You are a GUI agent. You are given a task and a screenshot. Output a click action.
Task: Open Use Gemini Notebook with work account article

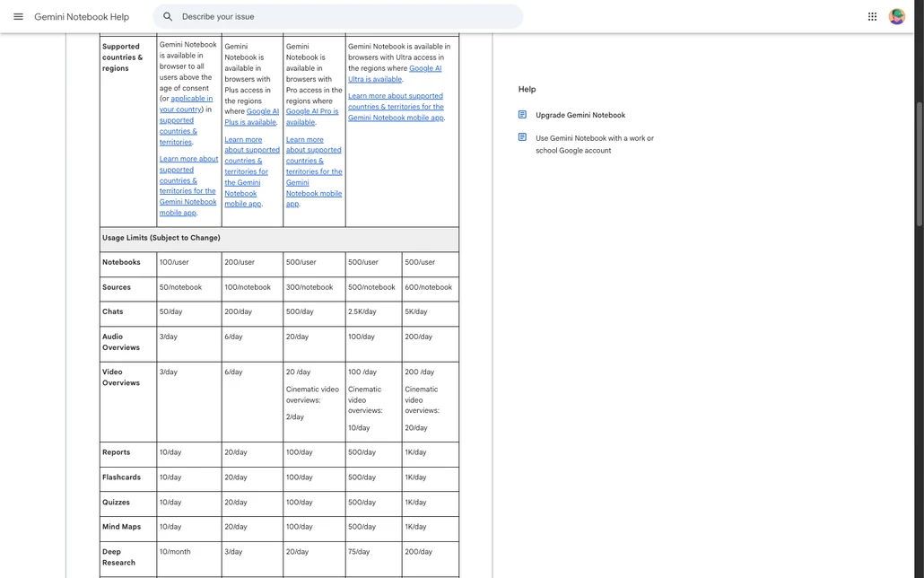click(595, 144)
